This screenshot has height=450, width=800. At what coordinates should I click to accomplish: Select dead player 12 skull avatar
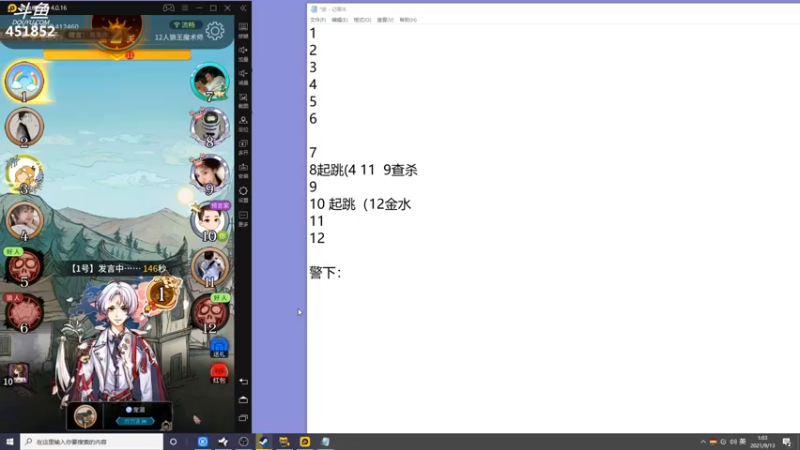coord(209,313)
